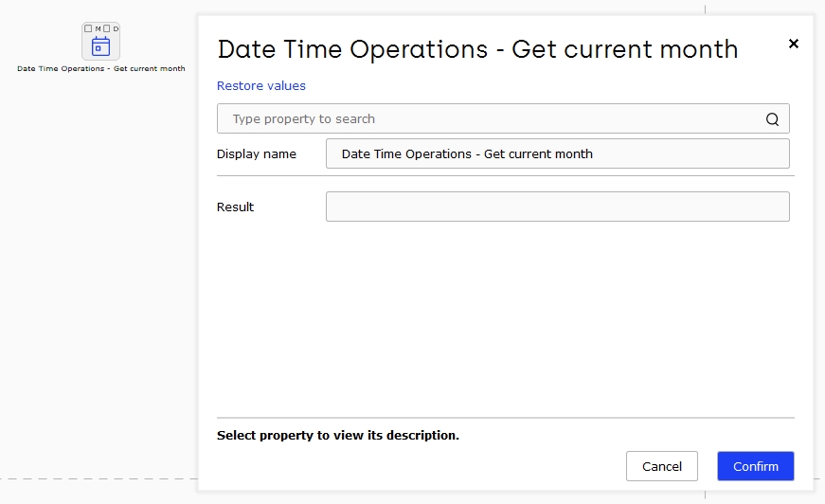Viewport: 825px width, 504px height.
Task: Click the Display name property label
Action: (257, 154)
